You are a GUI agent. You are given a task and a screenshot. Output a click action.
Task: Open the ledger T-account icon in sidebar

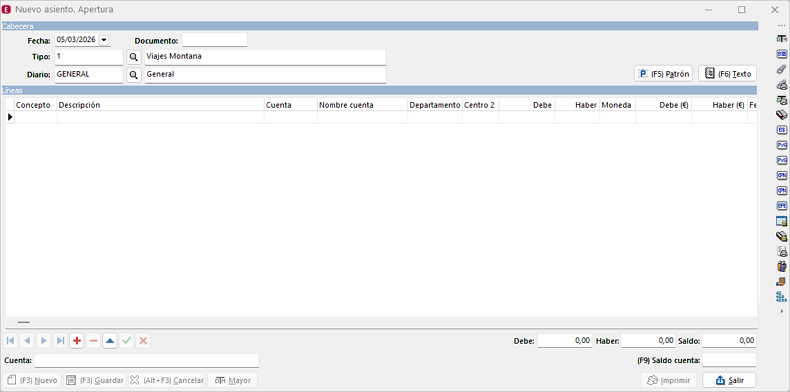click(781, 38)
